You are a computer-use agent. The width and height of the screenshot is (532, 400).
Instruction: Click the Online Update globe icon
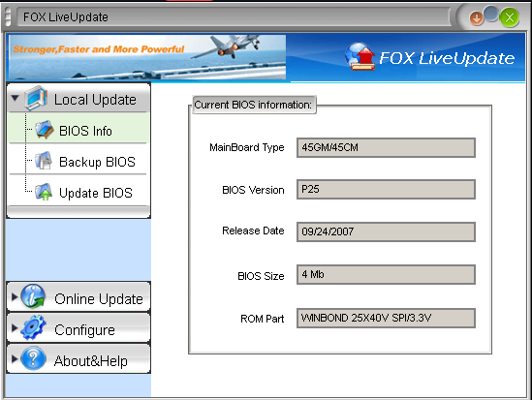pos(33,296)
